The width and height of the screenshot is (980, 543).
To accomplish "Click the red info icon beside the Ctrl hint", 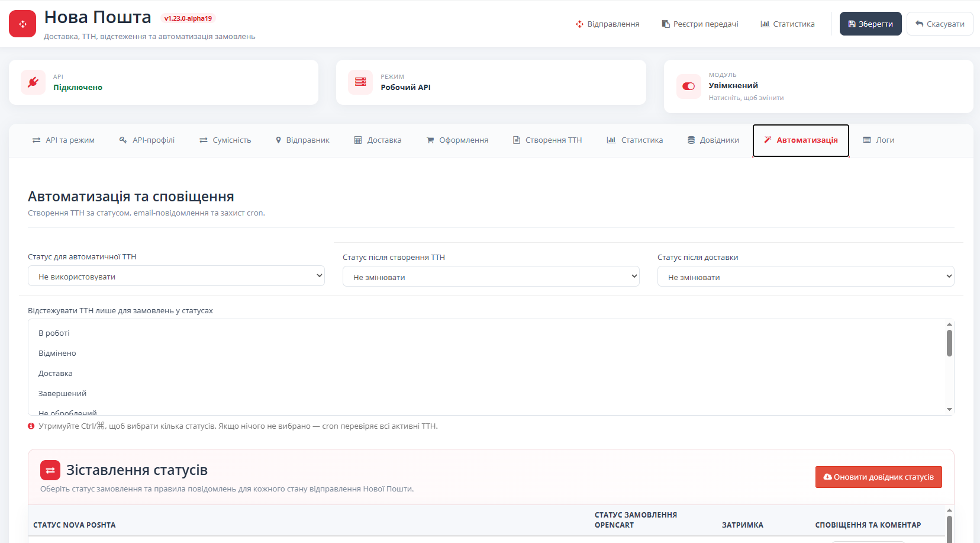I will (31, 426).
